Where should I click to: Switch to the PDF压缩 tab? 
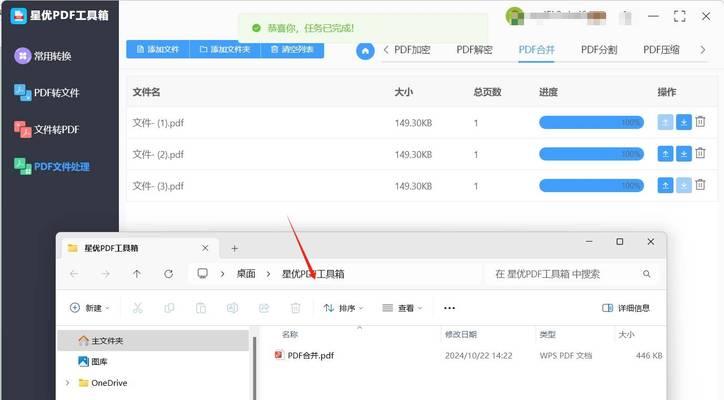[661, 50]
